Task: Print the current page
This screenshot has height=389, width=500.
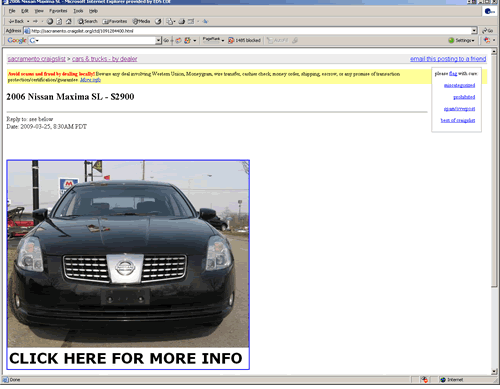Action: 182,21
